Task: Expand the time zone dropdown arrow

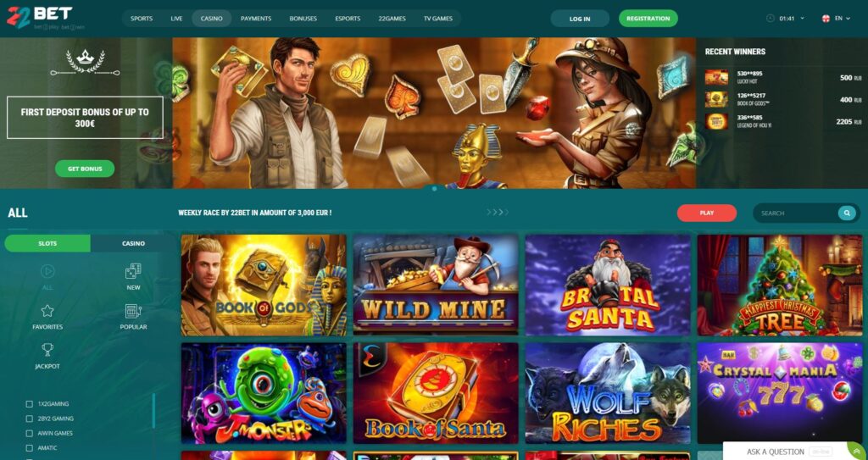Action: (802, 19)
